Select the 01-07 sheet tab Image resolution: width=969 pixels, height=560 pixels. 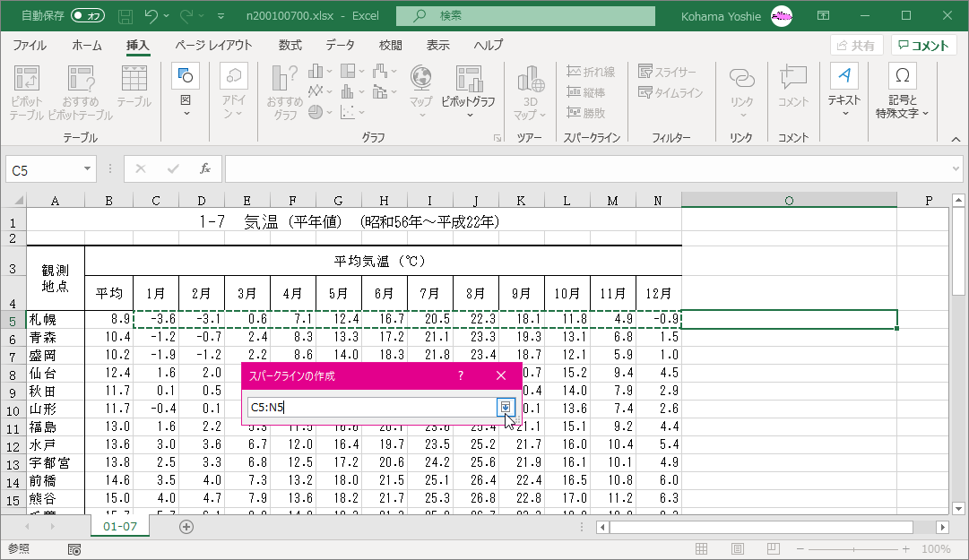(120, 527)
